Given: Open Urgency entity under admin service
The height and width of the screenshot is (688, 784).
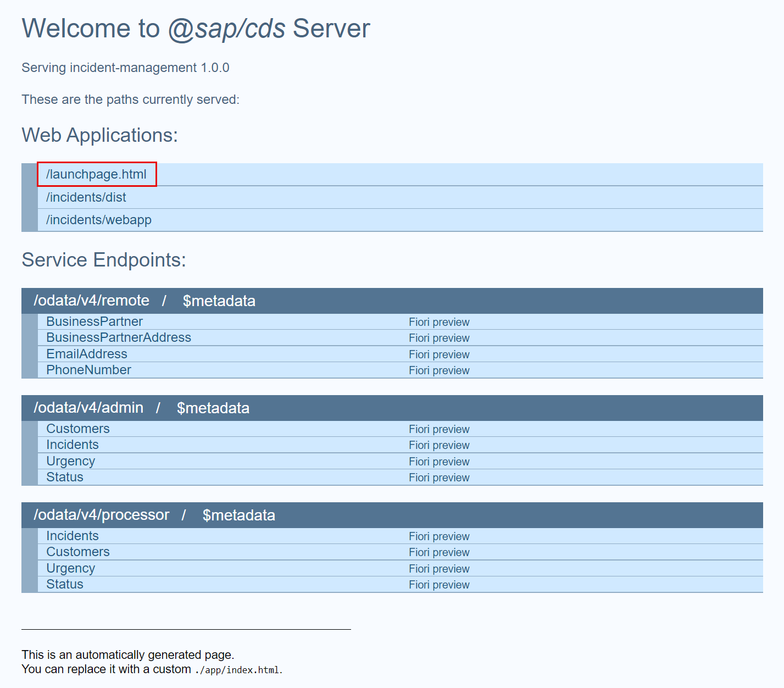Looking at the screenshot, I should 70,461.
